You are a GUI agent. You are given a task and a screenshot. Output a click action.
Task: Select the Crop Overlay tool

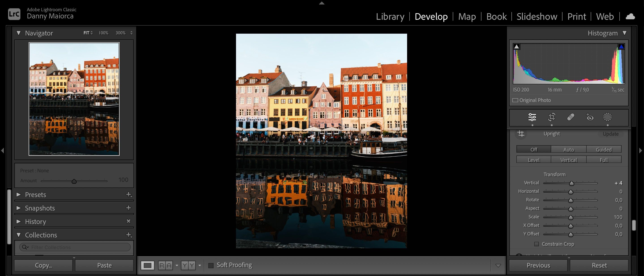[x=552, y=117]
